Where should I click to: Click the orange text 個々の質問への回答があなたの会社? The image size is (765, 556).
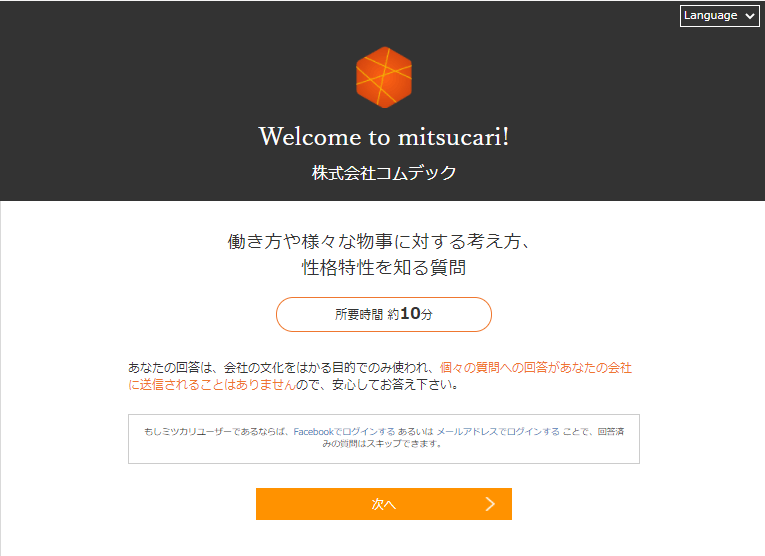click(x=536, y=368)
